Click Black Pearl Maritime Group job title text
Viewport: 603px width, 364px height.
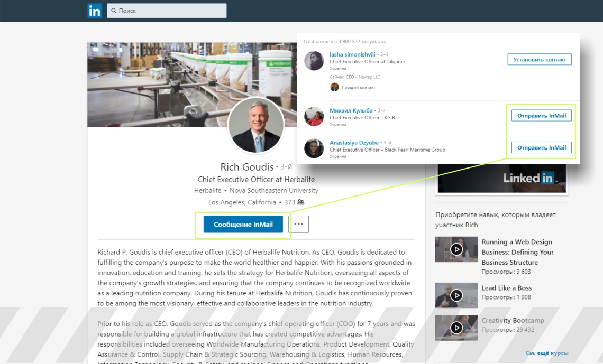tap(387, 150)
